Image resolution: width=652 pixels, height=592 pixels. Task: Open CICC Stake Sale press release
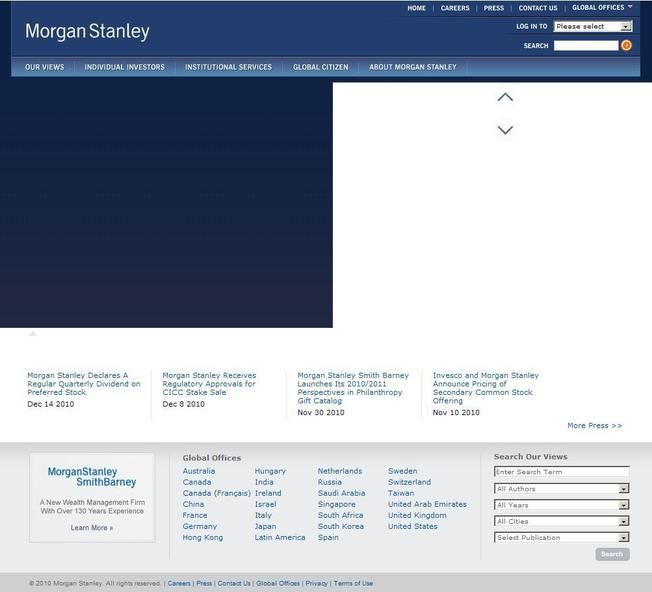[x=209, y=384]
